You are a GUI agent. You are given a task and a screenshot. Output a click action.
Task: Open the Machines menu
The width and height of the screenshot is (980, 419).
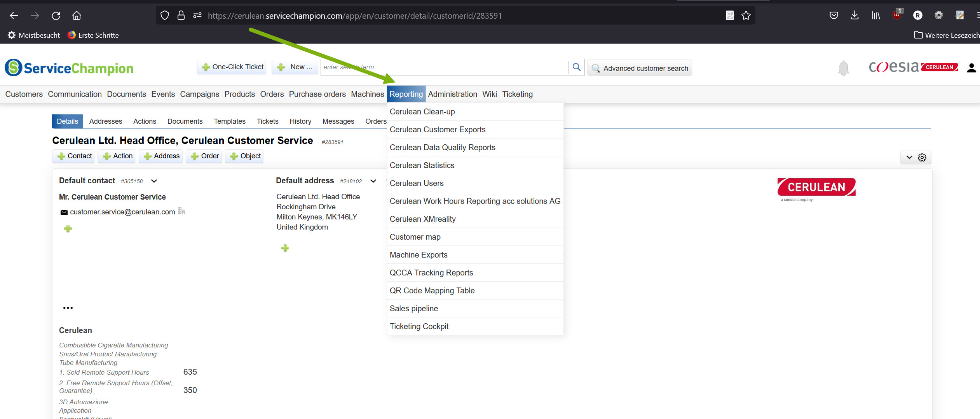click(x=368, y=94)
